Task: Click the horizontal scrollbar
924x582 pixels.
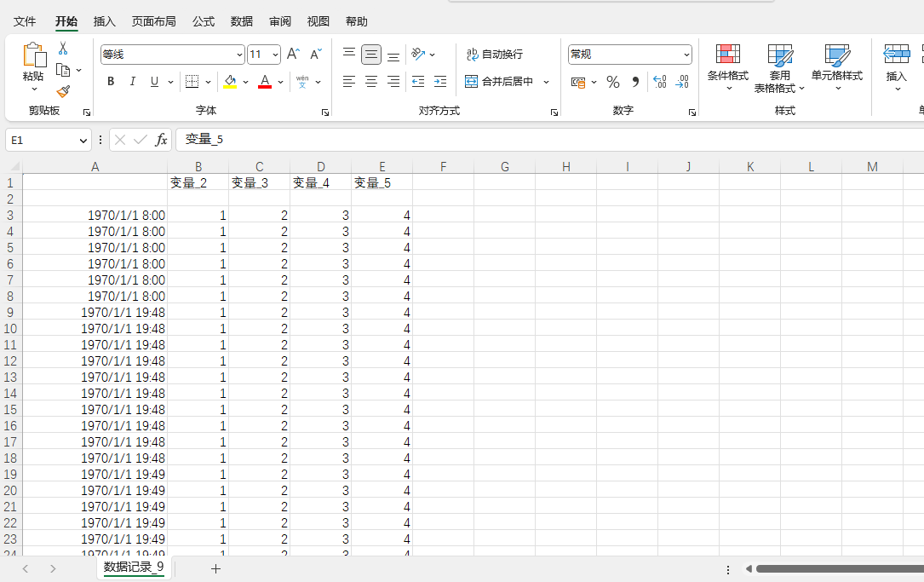Action: pyautogui.click(x=839, y=569)
